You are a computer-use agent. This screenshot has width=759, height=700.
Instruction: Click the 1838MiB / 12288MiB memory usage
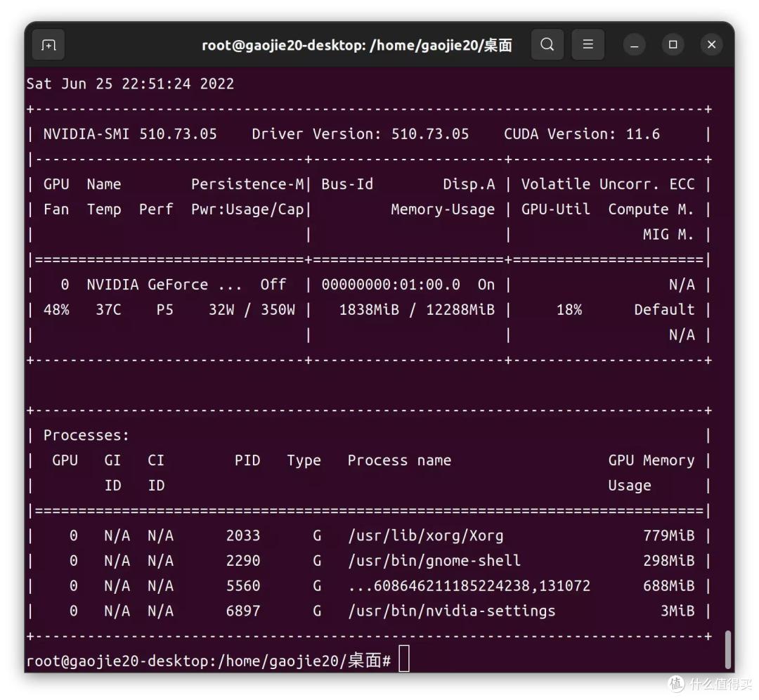(x=416, y=310)
